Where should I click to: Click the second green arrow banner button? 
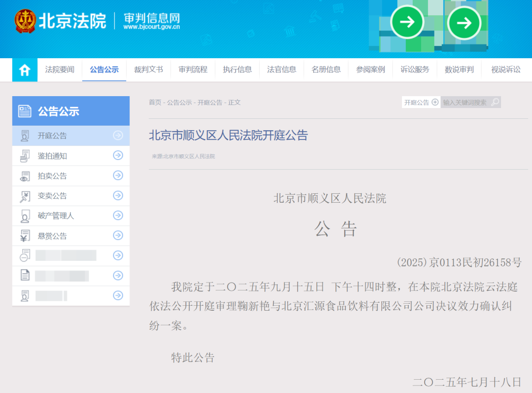[x=464, y=23]
